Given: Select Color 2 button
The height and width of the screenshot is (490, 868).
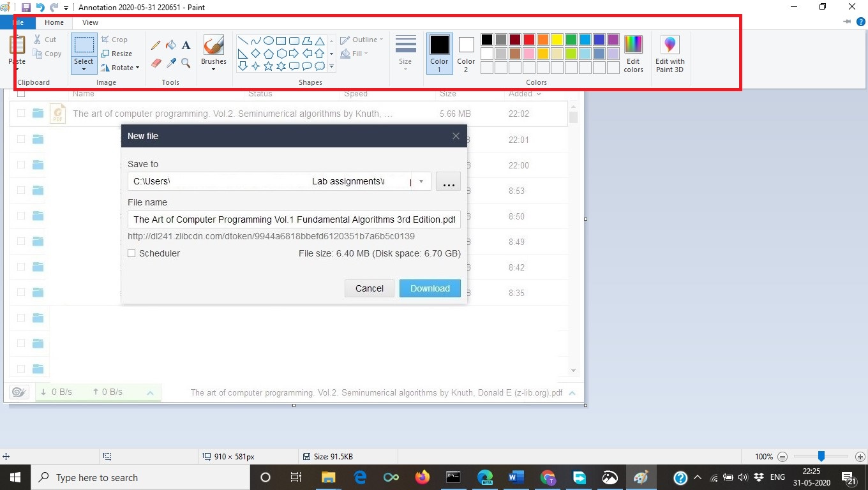Looking at the screenshot, I should 466,54.
